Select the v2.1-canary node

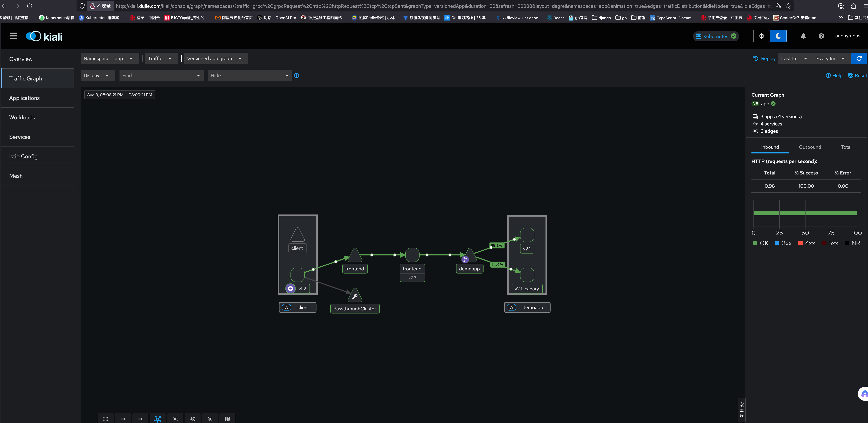click(527, 275)
